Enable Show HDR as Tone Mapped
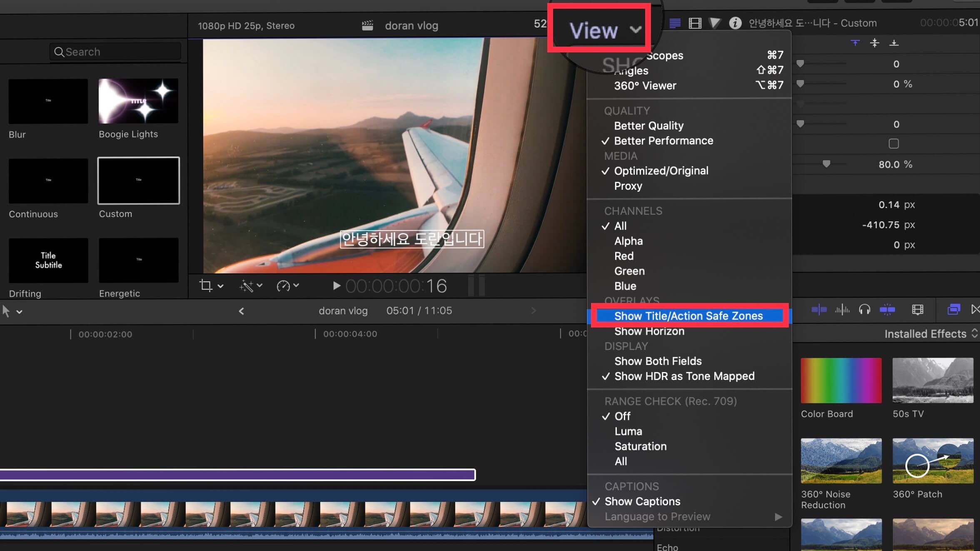The image size is (980, 551). point(684,376)
